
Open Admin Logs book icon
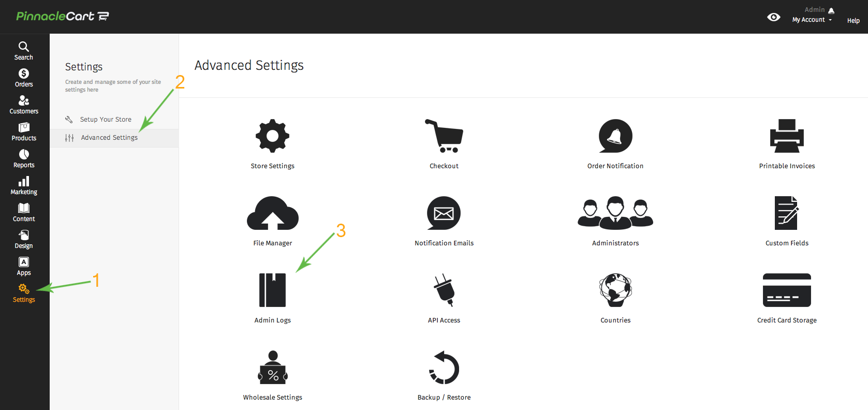(272, 290)
